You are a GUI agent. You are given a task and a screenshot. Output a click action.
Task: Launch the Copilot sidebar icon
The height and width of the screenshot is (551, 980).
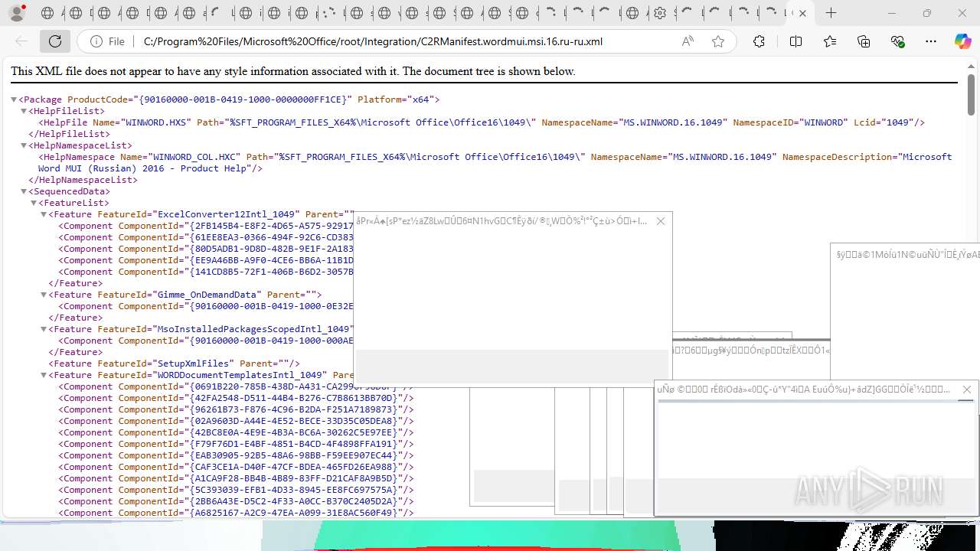tap(963, 41)
